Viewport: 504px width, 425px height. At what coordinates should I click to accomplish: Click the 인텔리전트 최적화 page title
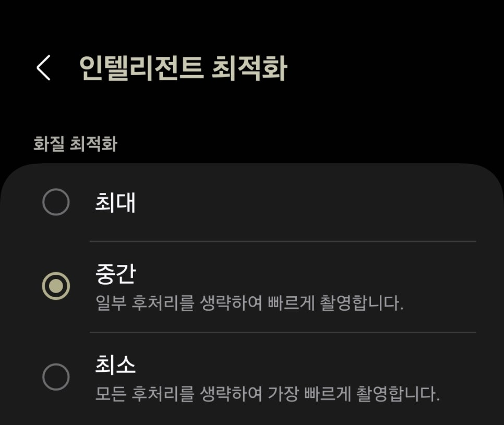tap(183, 68)
